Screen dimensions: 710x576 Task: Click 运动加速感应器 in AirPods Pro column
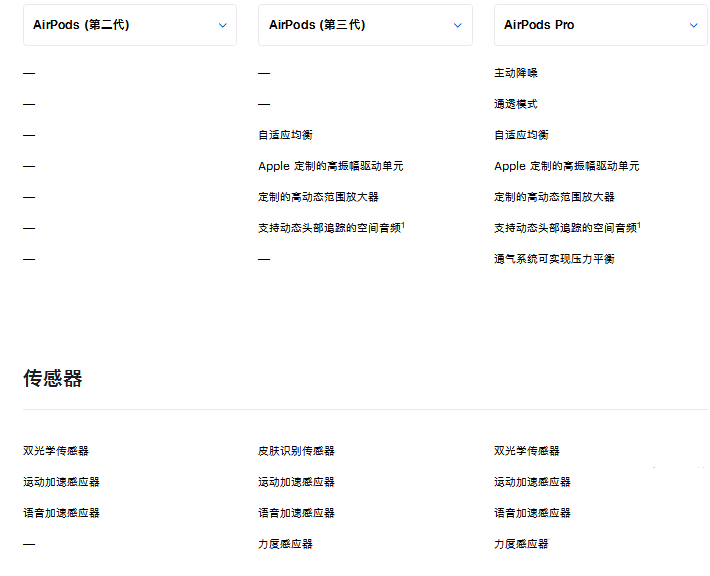tap(532, 482)
